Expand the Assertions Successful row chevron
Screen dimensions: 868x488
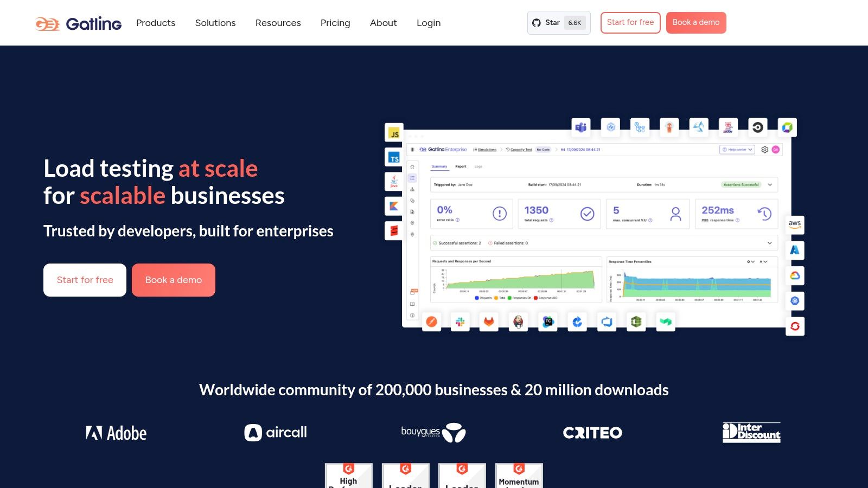(769, 184)
